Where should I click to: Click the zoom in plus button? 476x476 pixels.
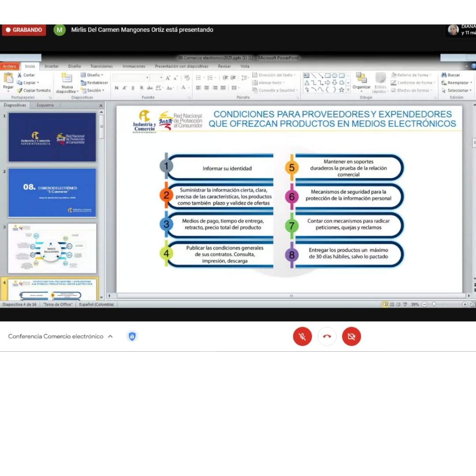tap(465, 304)
